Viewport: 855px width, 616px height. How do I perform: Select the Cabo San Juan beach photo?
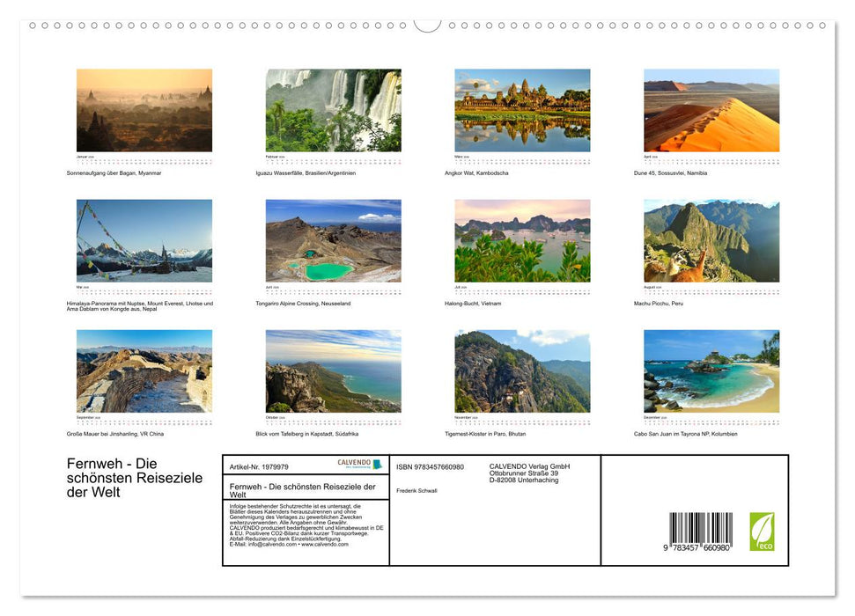[711, 371]
